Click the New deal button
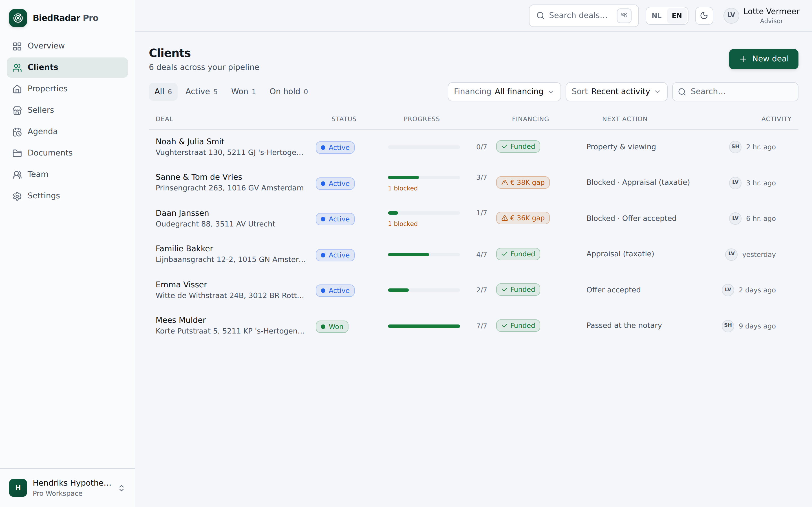Viewport: 812px width, 507px height. coord(763,59)
